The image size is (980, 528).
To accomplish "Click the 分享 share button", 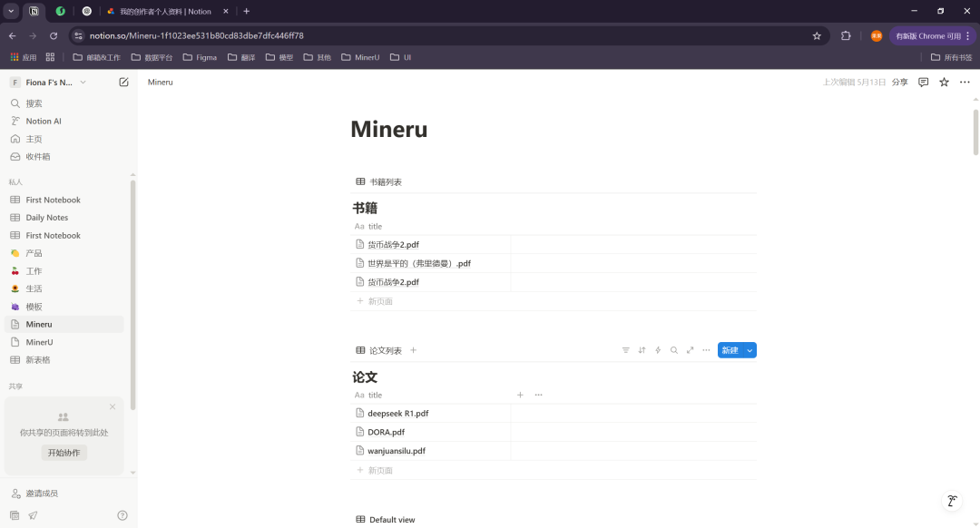I will click(899, 83).
